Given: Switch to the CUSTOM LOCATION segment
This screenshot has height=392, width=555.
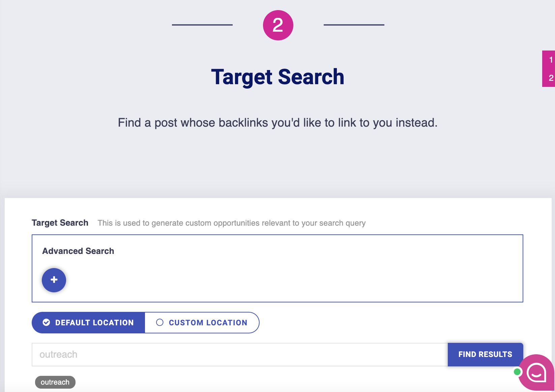Looking at the screenshot, I should (207, 322).
